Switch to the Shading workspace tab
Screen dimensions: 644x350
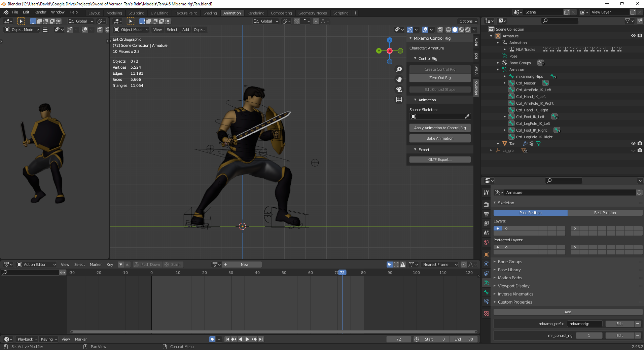(x=210, y=13)
